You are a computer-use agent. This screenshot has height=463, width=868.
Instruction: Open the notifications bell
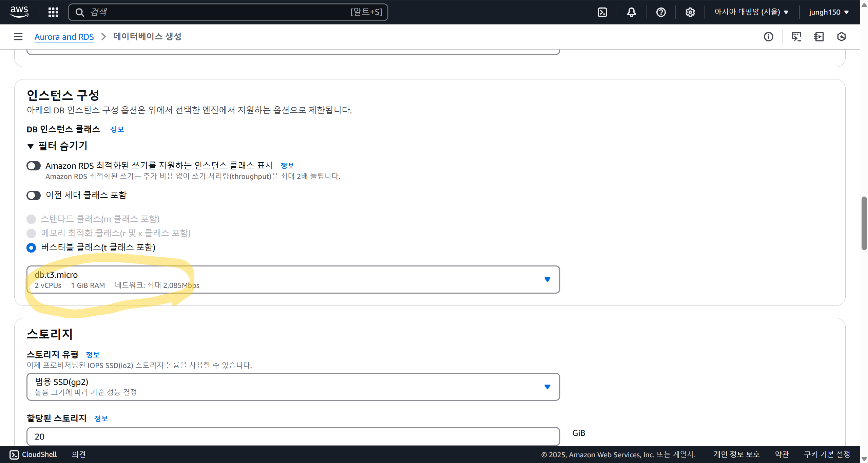tap(631, 12)
